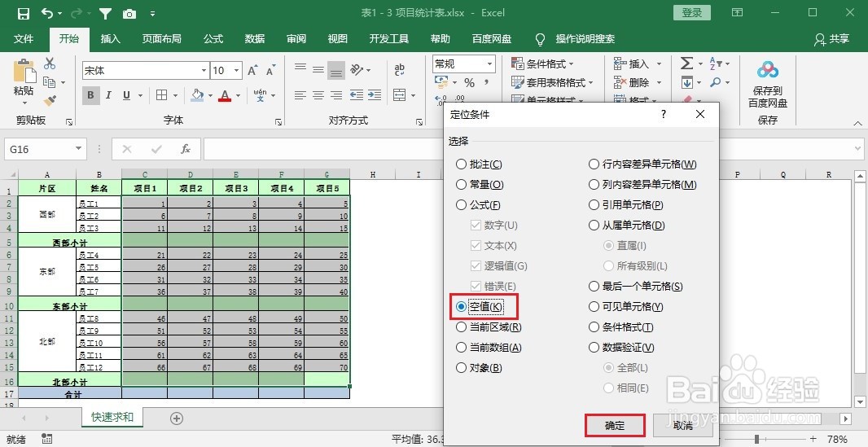Screen dimensions: 868x447
Task: Click the Undo arrow icon
Action: coord(48,13)
